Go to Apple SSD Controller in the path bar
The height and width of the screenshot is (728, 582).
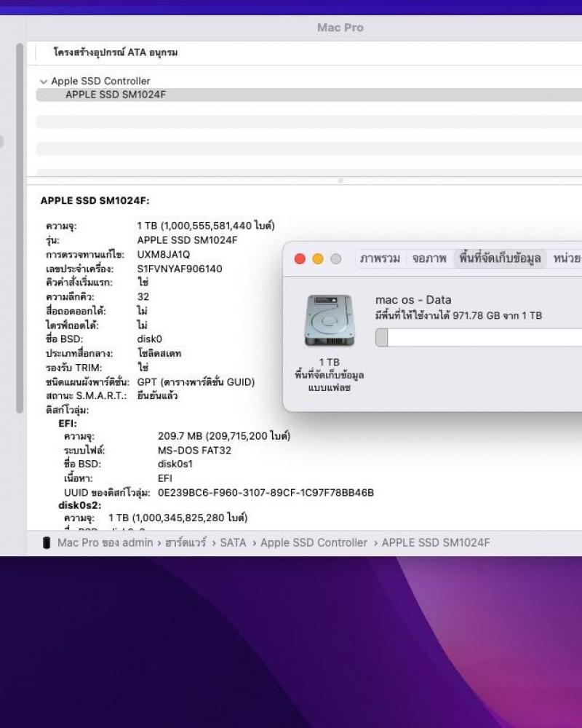coord(314,543)
